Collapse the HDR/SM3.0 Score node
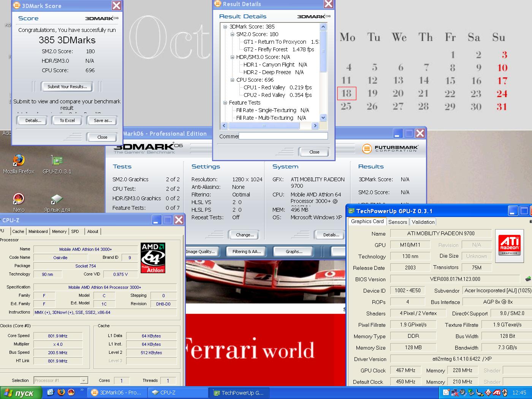Screen dimensions: 532x399 (x=232, y=57)
